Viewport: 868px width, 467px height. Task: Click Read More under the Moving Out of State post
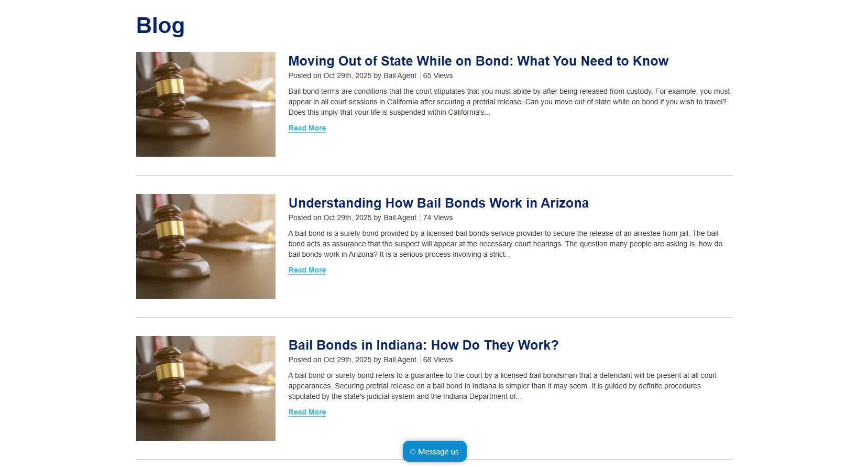307,128
